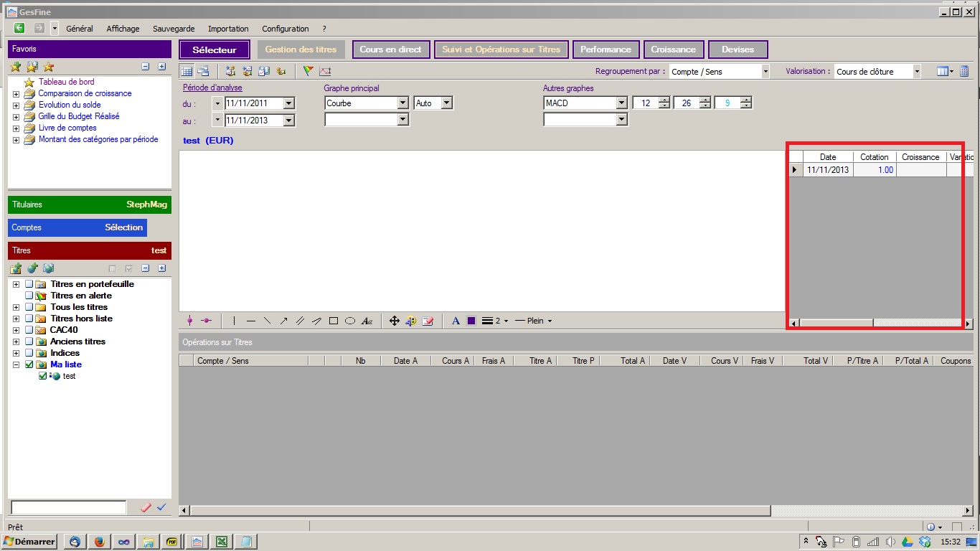Image resolution: width=980 pixels, height=551 pixels.
Task: Select the ellipse drawing tool
Action: tap(350, 321)
